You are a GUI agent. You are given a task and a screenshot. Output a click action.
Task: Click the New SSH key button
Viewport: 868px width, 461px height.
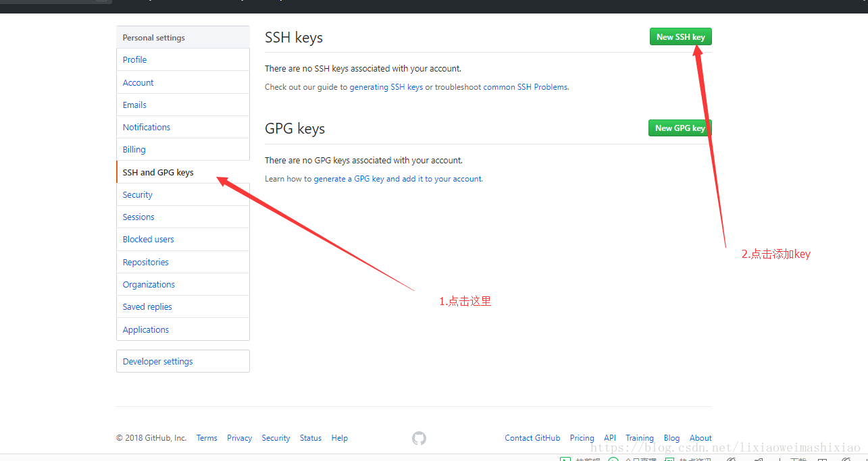coord(680,37)
